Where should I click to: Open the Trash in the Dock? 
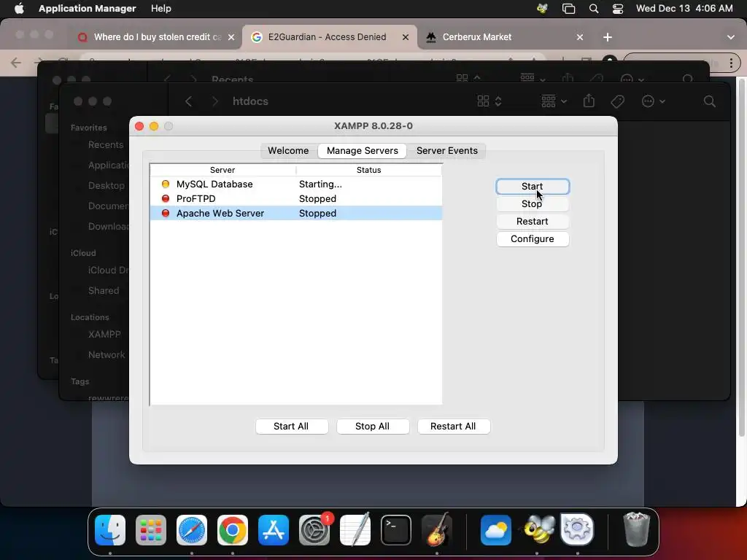pos(636,529)
